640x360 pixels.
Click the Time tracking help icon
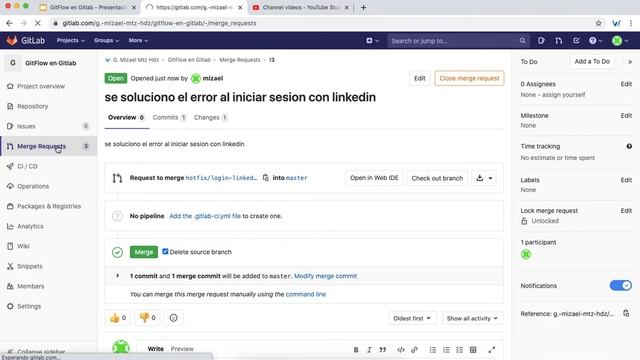(x=629, y=146)
